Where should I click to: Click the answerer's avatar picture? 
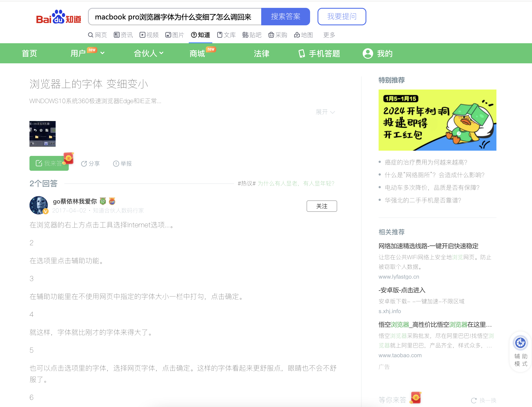[x=38, y=205]
